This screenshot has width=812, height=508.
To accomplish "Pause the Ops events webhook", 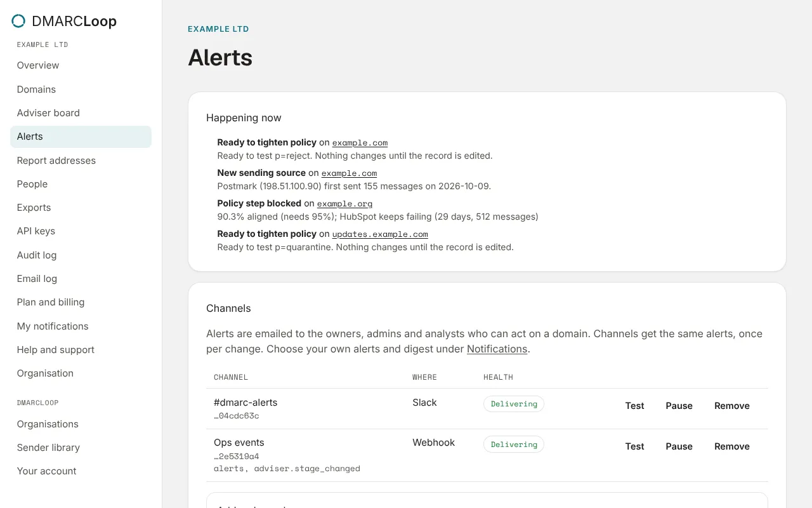I will click(679, 446).
